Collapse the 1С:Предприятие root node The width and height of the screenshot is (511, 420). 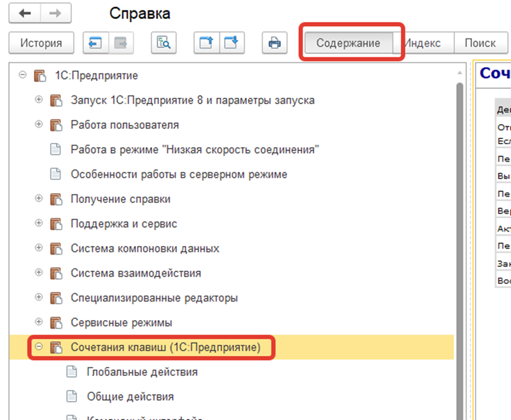(22, 75)
